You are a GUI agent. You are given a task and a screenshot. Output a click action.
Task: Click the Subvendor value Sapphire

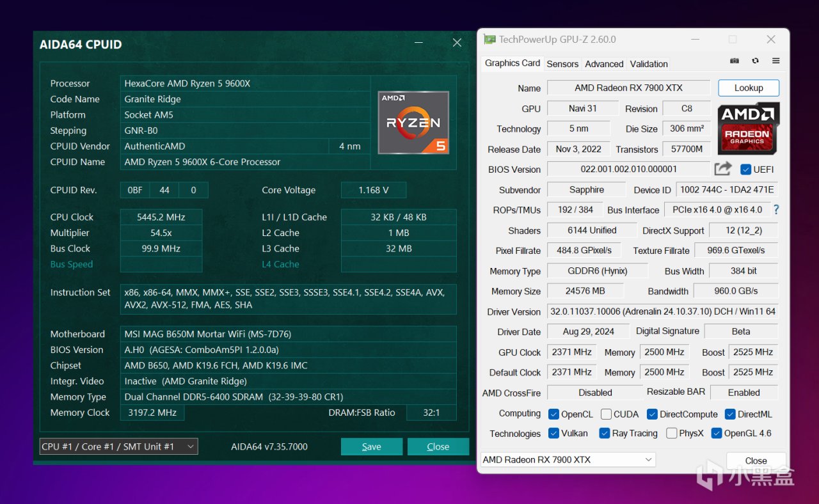(x=586, y=189)
